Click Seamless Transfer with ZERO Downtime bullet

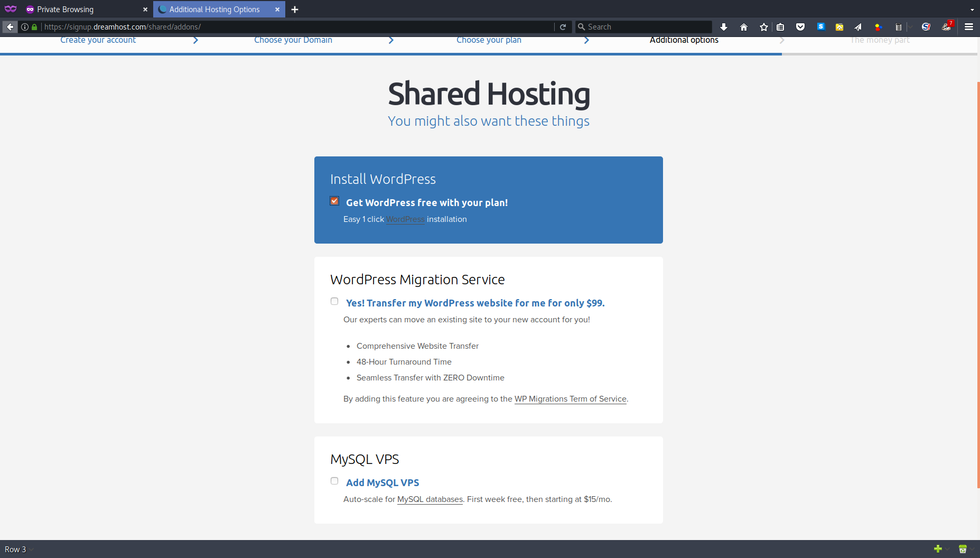tap(431, 378)
